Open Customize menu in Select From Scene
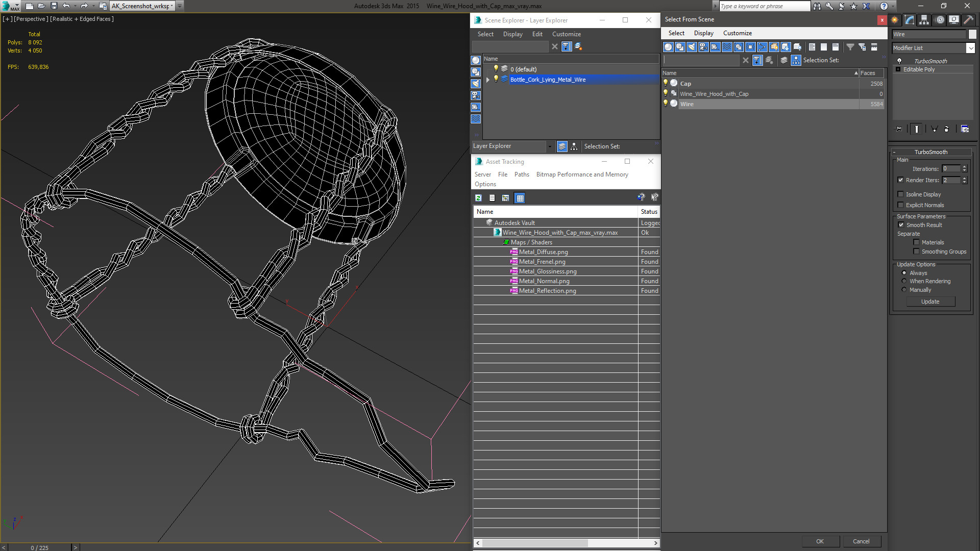 737,33
